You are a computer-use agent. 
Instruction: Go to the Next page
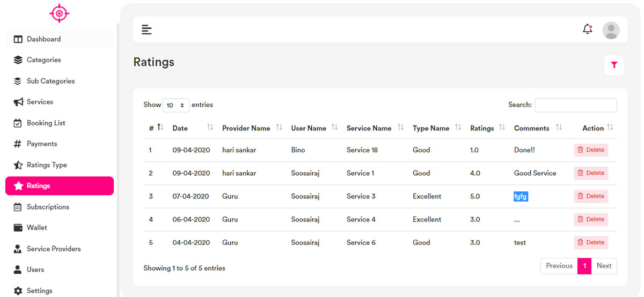604,266
